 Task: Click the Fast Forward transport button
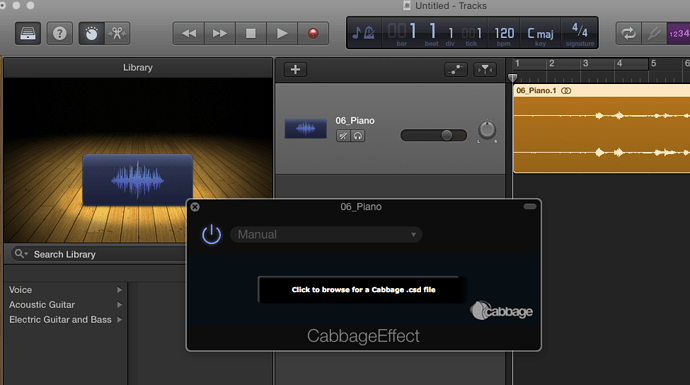[220, 33]
